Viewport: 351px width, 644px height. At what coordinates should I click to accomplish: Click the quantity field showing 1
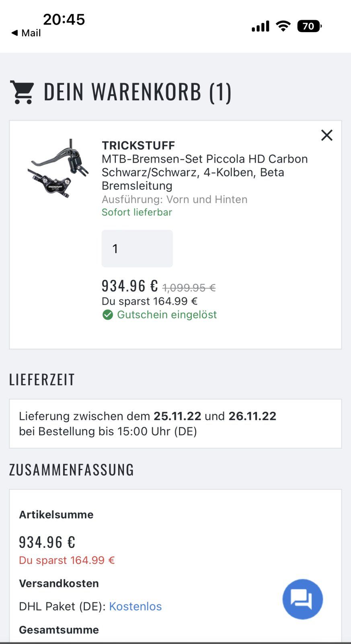(x=137, y=249)
